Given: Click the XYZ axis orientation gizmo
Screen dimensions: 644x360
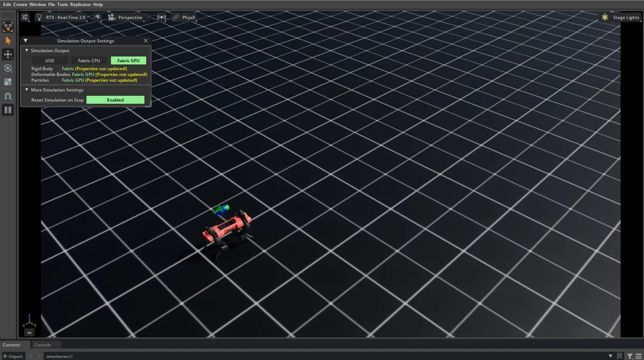Looking at the screenshot, I should click(29, 322).
